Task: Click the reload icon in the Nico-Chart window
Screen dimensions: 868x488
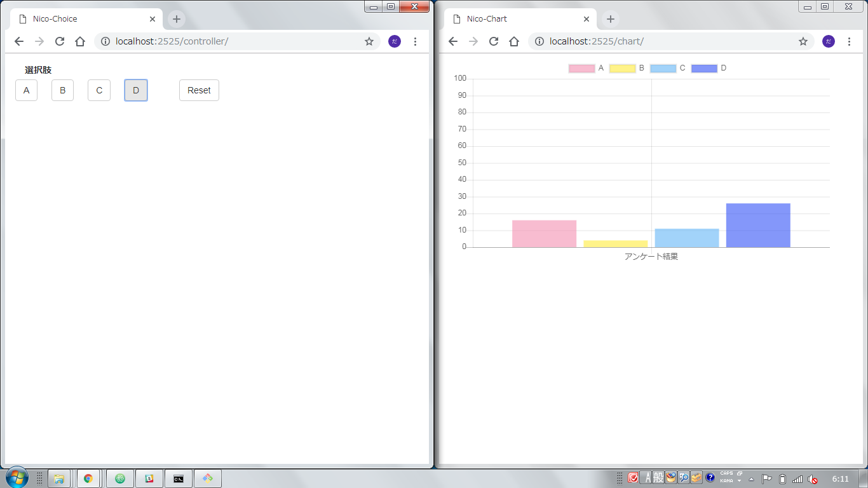Action: pos(494,41)
